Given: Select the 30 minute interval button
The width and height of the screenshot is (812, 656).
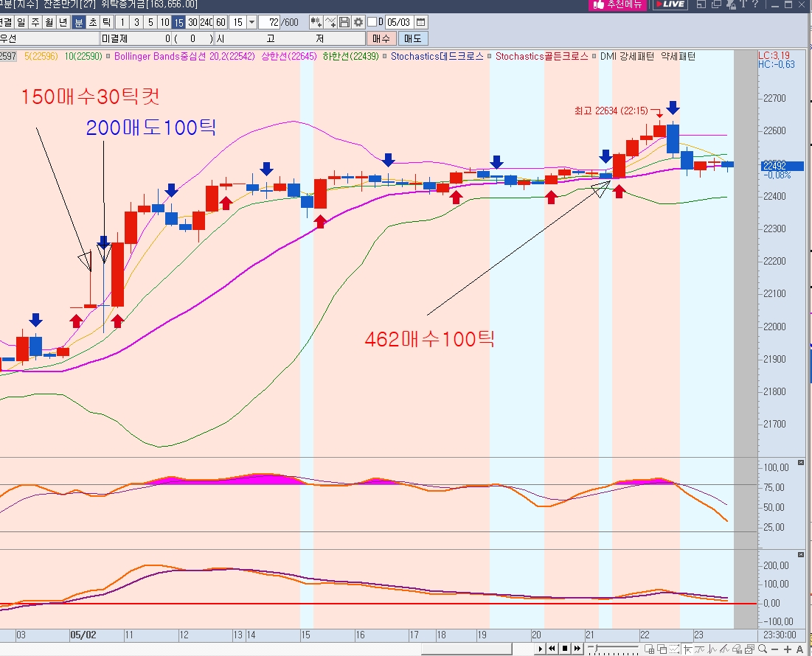Looking at the screenshot, I should (192, 22).
